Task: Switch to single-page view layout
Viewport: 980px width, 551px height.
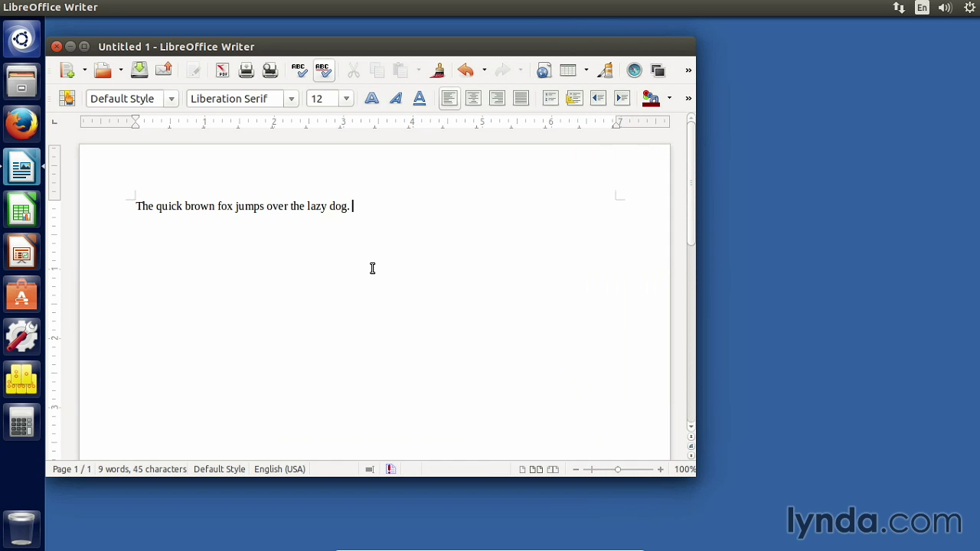Action: [x=522, y=469]
